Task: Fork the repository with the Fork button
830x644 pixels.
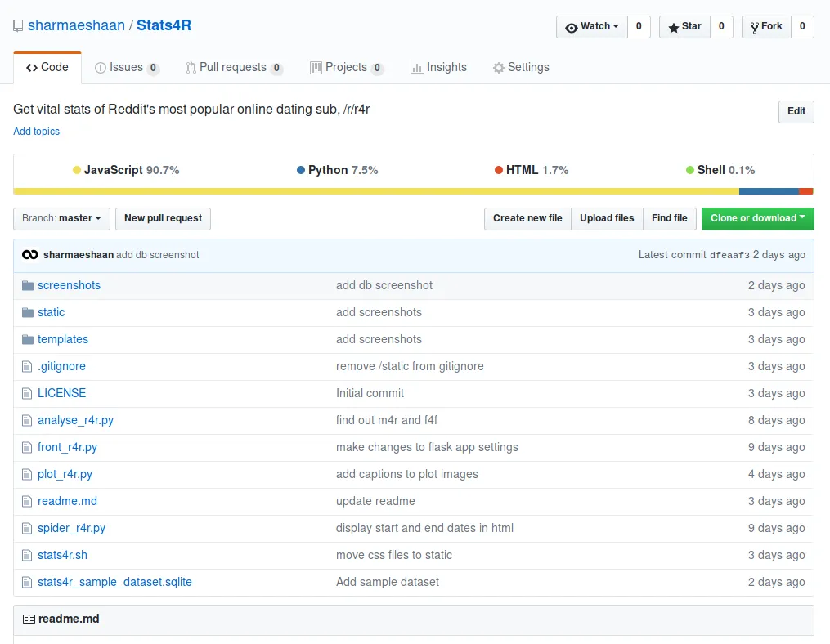Action: (x=766, y=27)
